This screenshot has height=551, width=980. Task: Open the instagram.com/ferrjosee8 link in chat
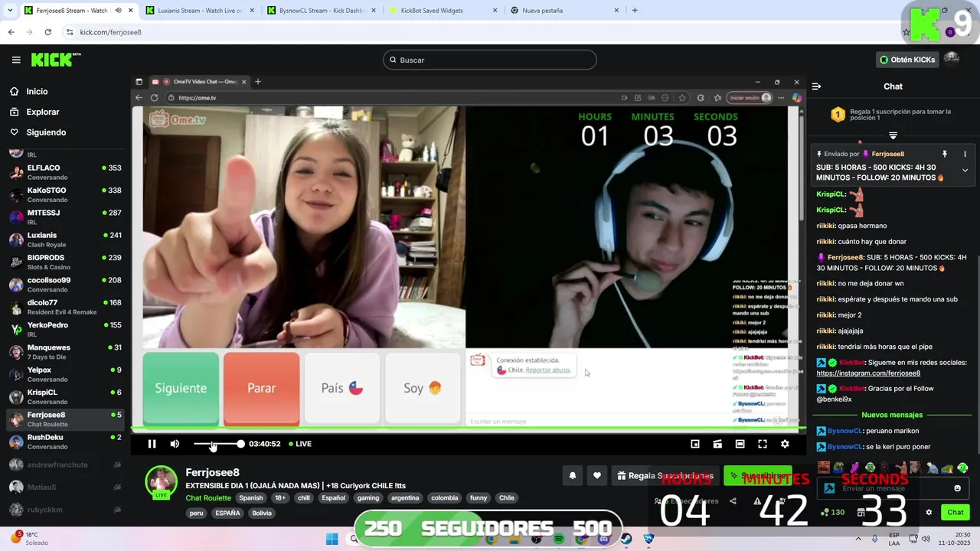pyautogui.click(x=868, y=373)
